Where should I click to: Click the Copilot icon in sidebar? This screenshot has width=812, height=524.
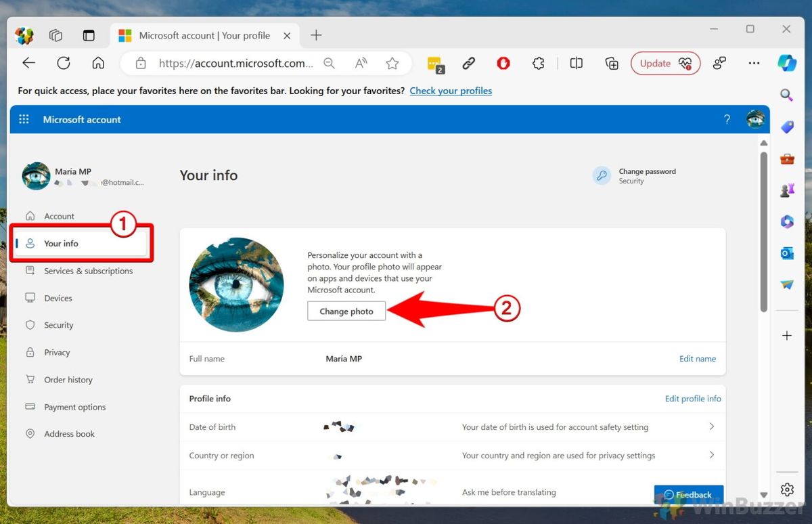787,63
